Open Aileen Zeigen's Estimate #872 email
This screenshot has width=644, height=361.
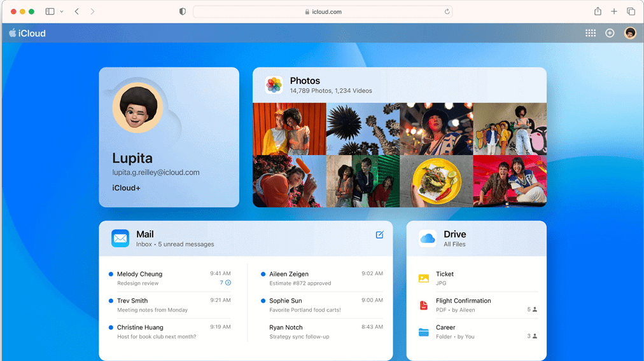[322, 278]
